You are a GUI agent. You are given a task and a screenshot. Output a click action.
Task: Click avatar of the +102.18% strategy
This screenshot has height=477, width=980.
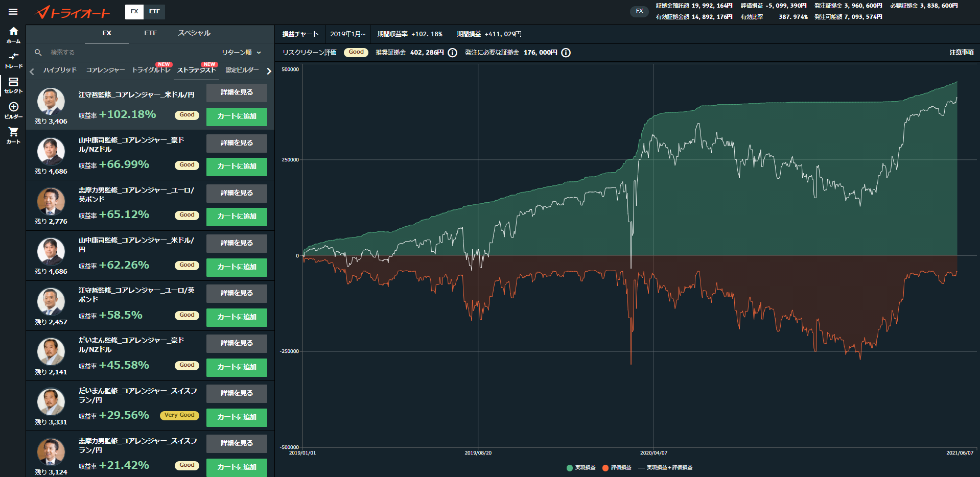[x=51, y=102]
